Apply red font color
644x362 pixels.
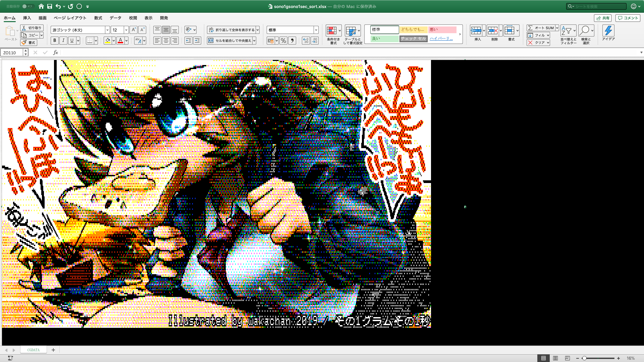pos(120,41)
